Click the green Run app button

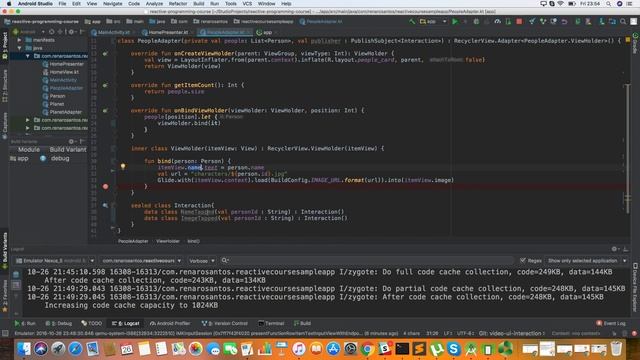(x=455, y=22)
